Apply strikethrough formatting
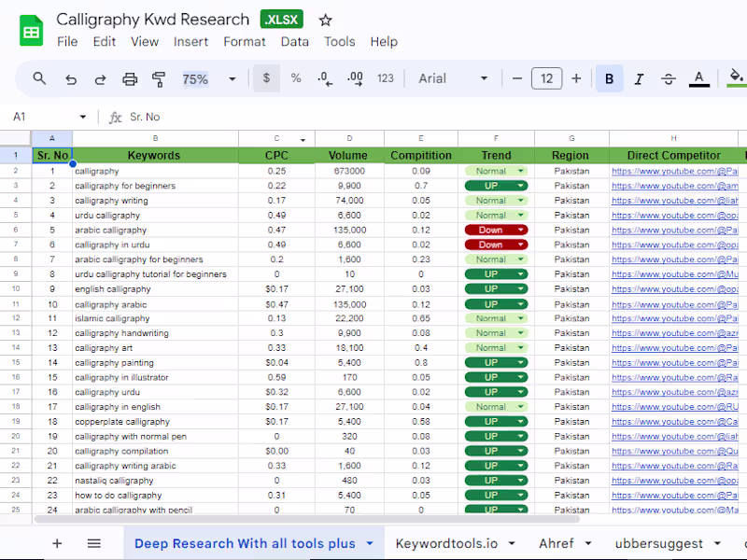This screenshot has width=747, height=560. 668,79
